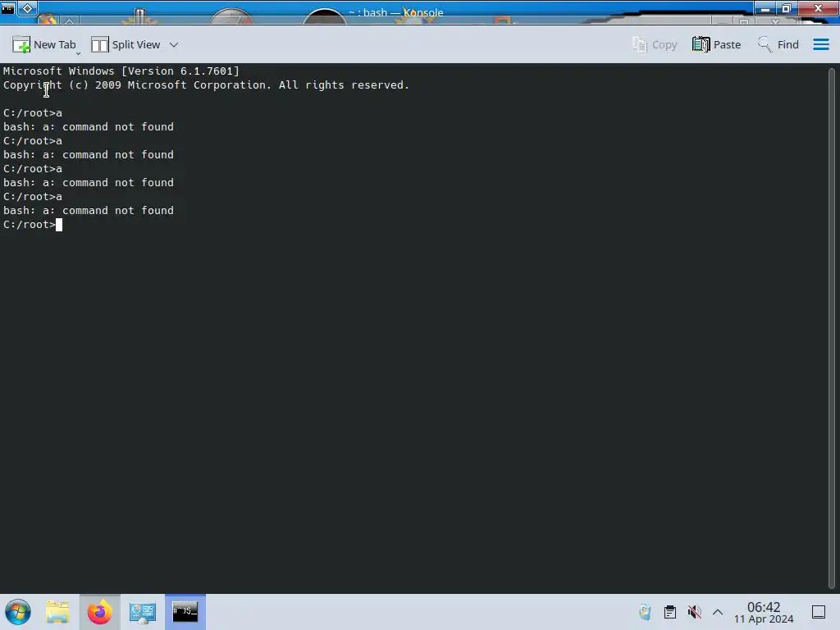Screen dimensions: 840x630
Task: Expand the Split View dropdown arrow
Action: (174, 44)
